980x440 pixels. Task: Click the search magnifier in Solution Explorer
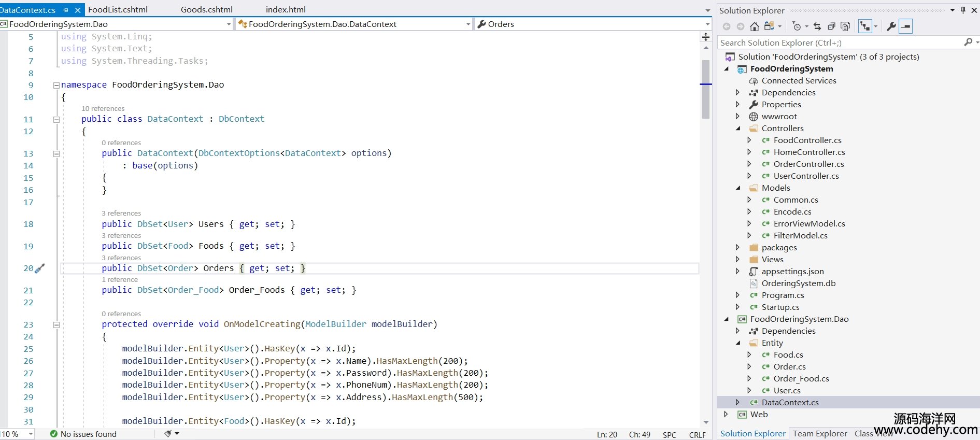tap(968, 42)
